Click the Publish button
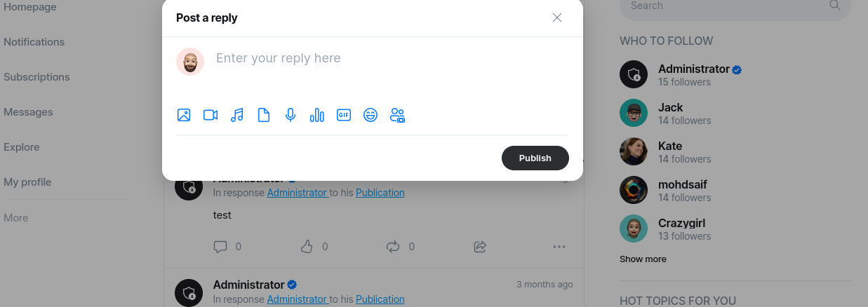This screenshot has width=868, height=307. (535, 158)
